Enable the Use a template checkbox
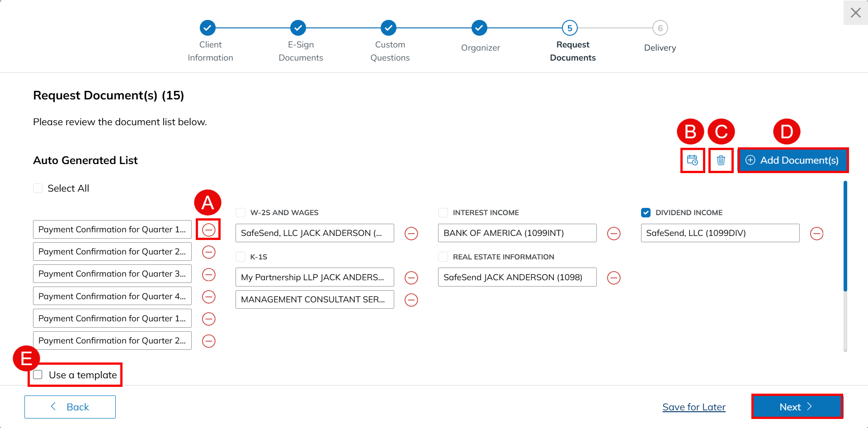868x428 pixels. (x=38, y=375)
